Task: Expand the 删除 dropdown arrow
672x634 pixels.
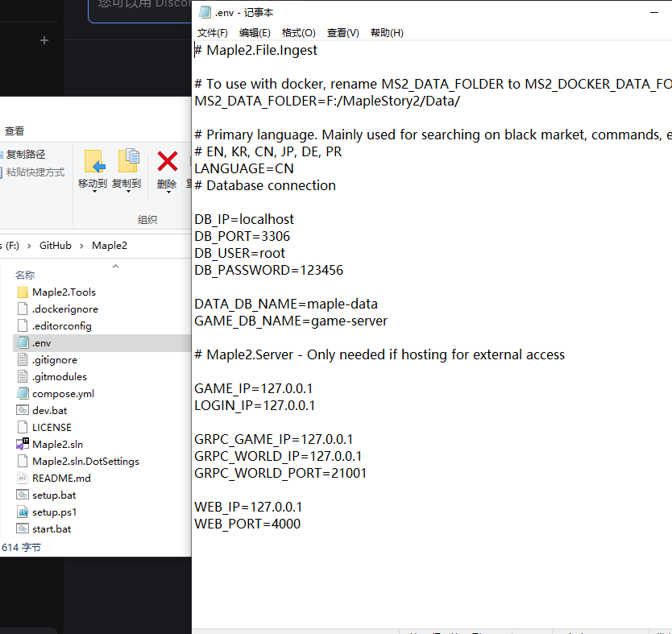Action: coord(168,192)
